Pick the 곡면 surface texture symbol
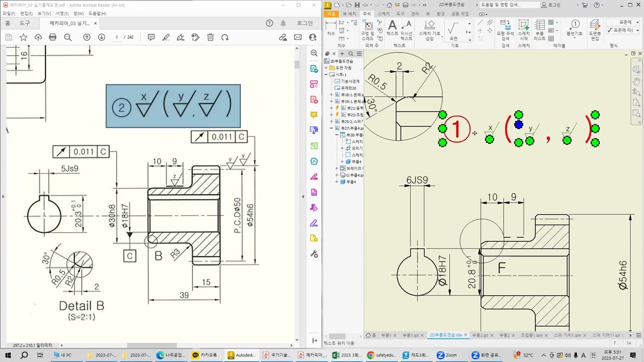The image size is (644, 362). point(453,30)
